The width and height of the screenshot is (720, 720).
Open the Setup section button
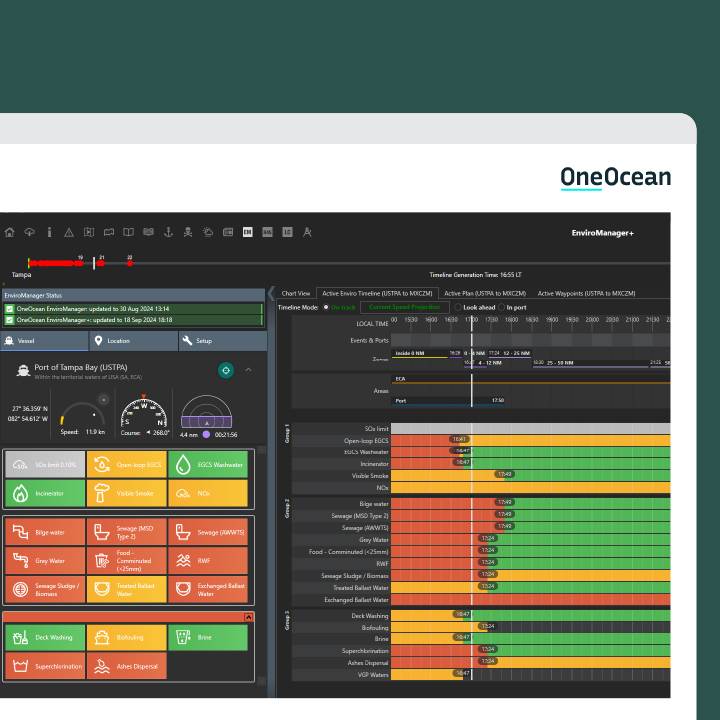[222, 341]
